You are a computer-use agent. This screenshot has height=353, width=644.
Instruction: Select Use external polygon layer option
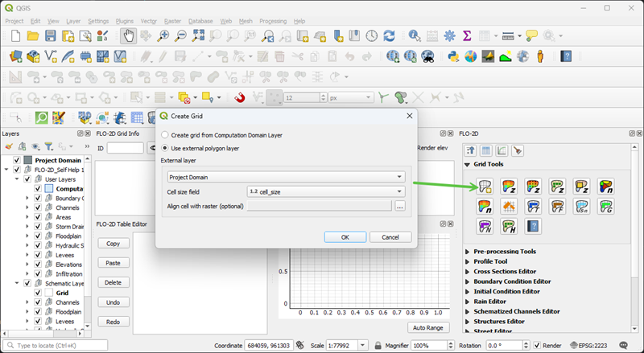coord(166,148)
